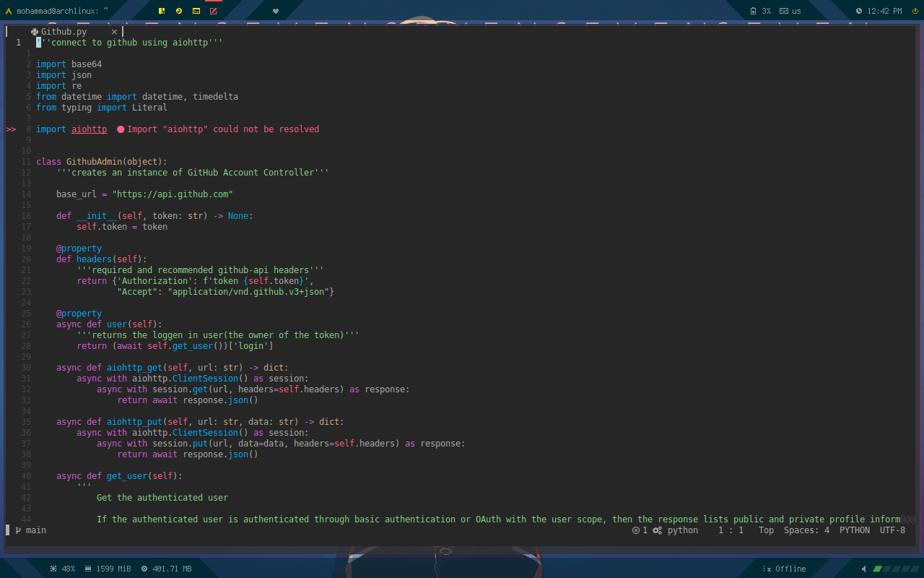This screenshot has width=924, height=578.
Task: Click the volume speaker icon in bottom bar
Action: pos(864,569)
